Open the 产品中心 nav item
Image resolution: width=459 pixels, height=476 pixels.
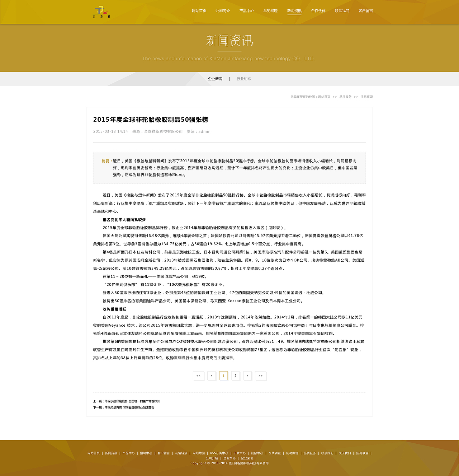tap(246, 11)
